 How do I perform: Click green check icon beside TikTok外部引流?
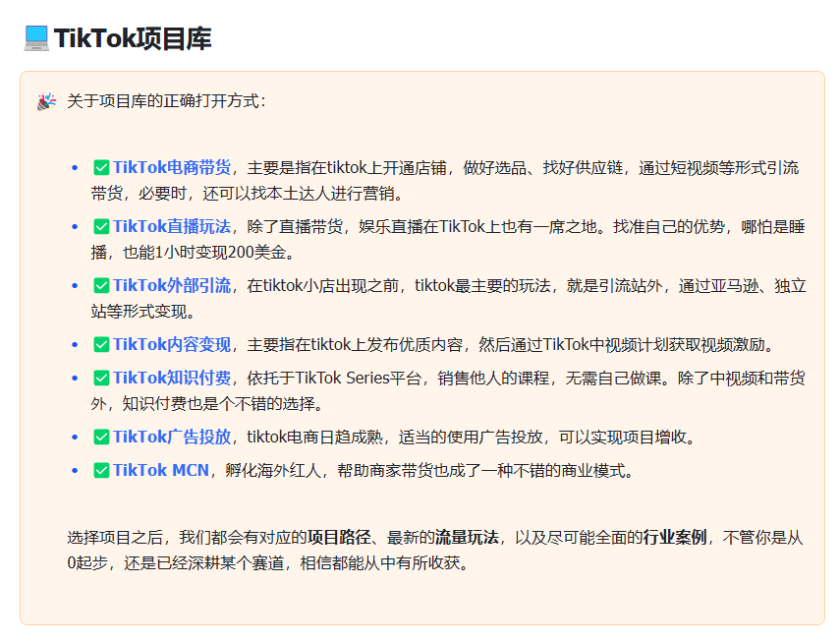101,286
